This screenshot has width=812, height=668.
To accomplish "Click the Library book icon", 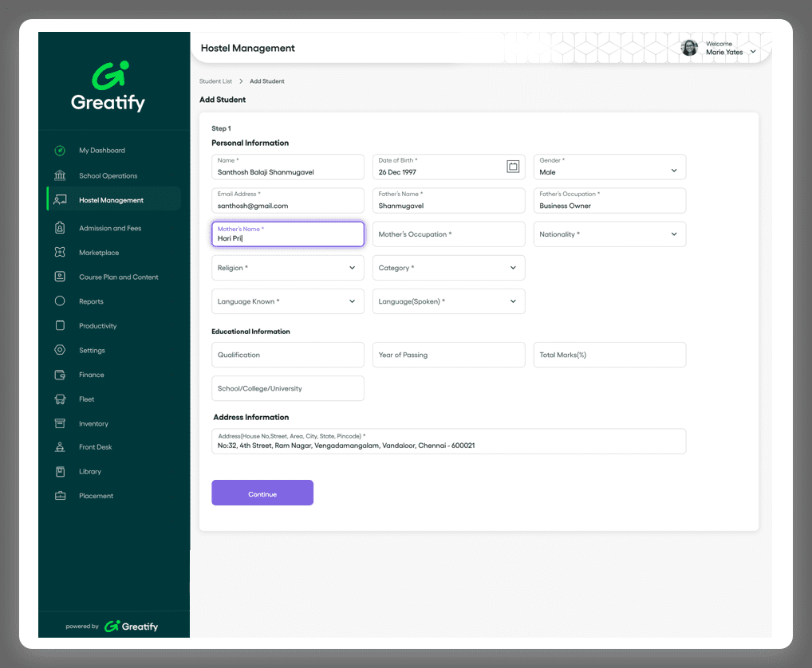I will tap(60, 472).
